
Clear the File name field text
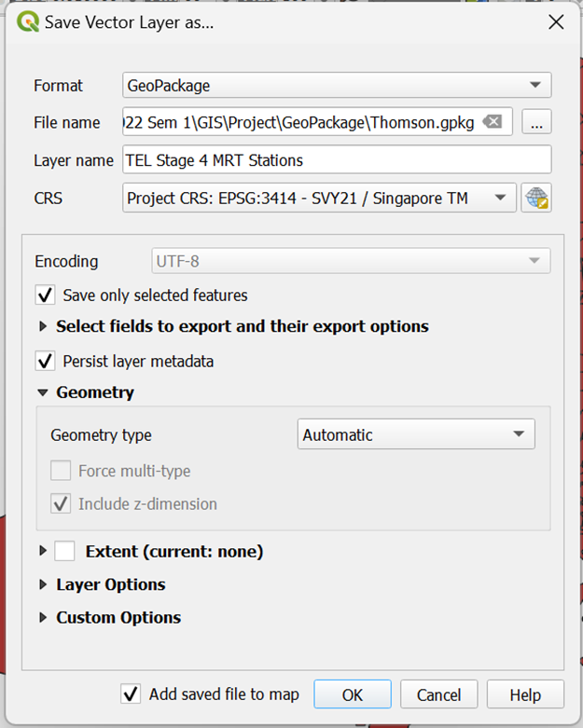click(x=493, y=122)
